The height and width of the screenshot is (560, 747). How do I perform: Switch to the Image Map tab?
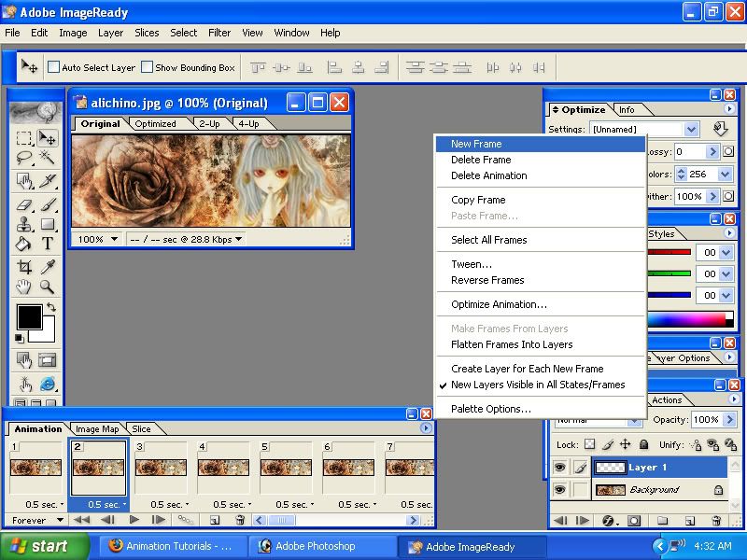[97, 428]
